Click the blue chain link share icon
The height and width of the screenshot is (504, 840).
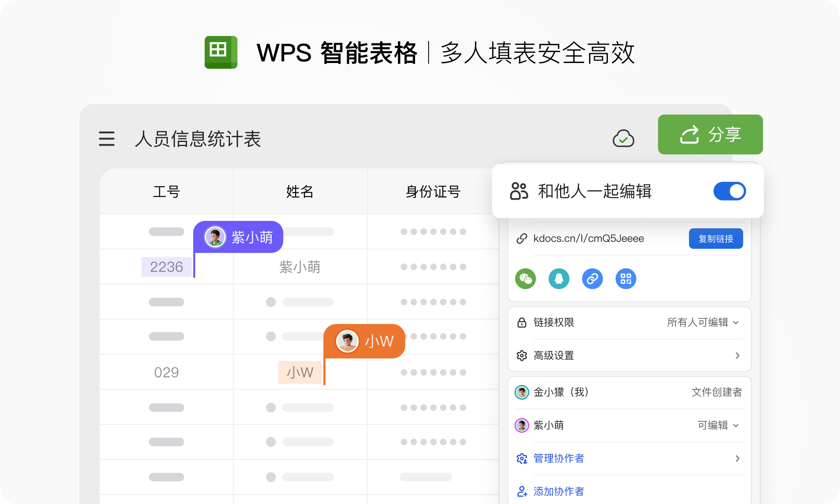[592, 279]
